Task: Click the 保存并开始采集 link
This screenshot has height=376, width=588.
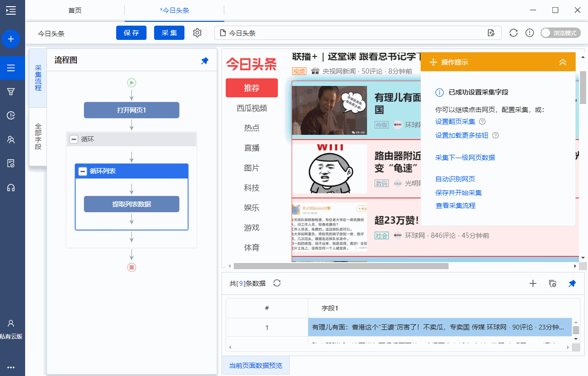Action: click(459, 193)
